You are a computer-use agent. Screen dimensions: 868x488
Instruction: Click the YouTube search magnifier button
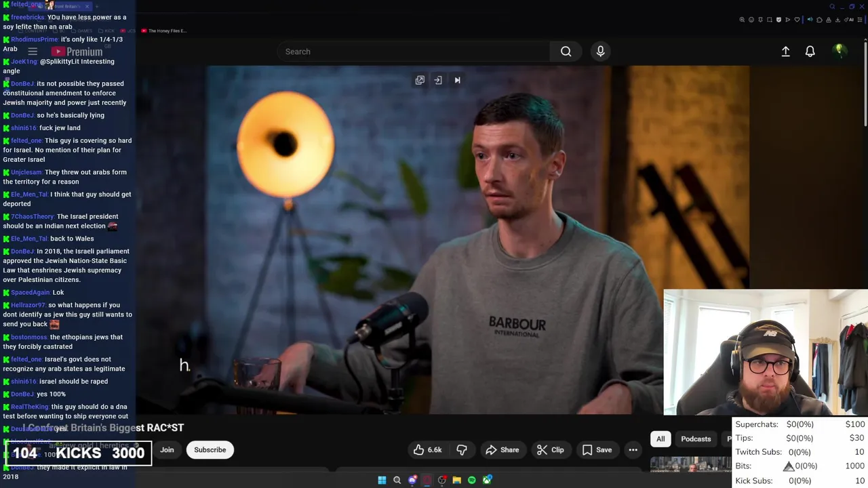pyautogui.click(x=566, y=52)
